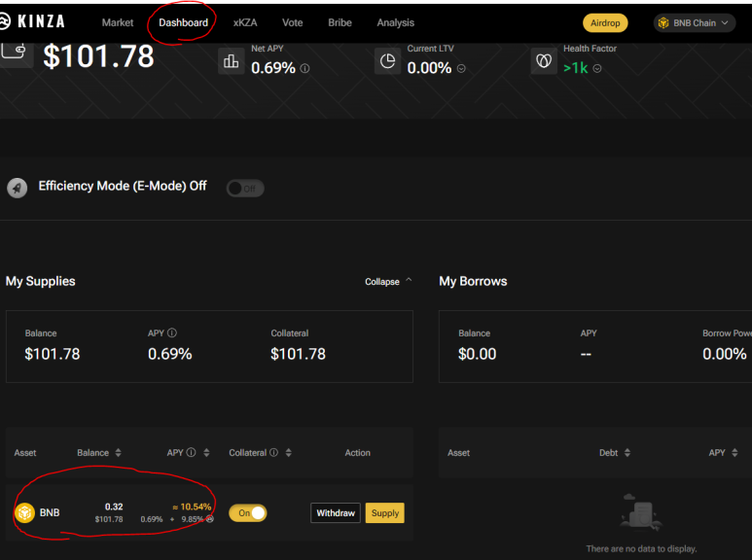Click the icon next to 9.85% reward APY
This screenshot has height=560, width=752.
pyautogui.click(x=209, y=519)
